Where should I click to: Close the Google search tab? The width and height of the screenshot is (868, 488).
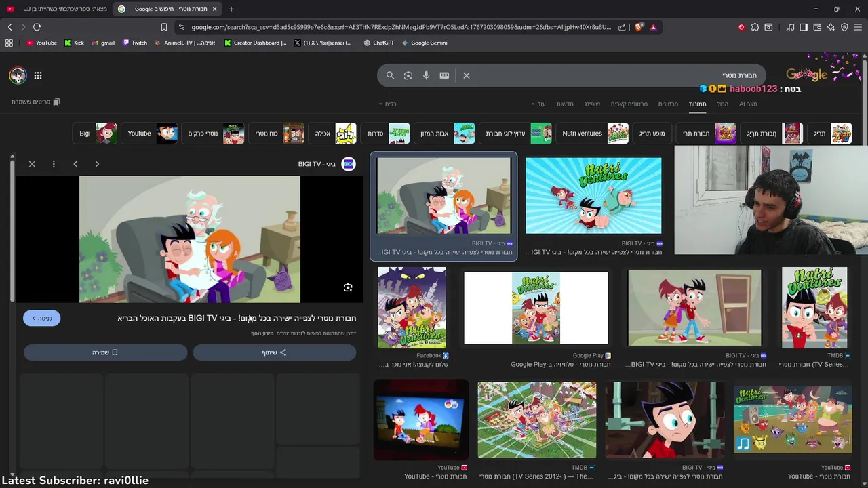click(215, 9)
